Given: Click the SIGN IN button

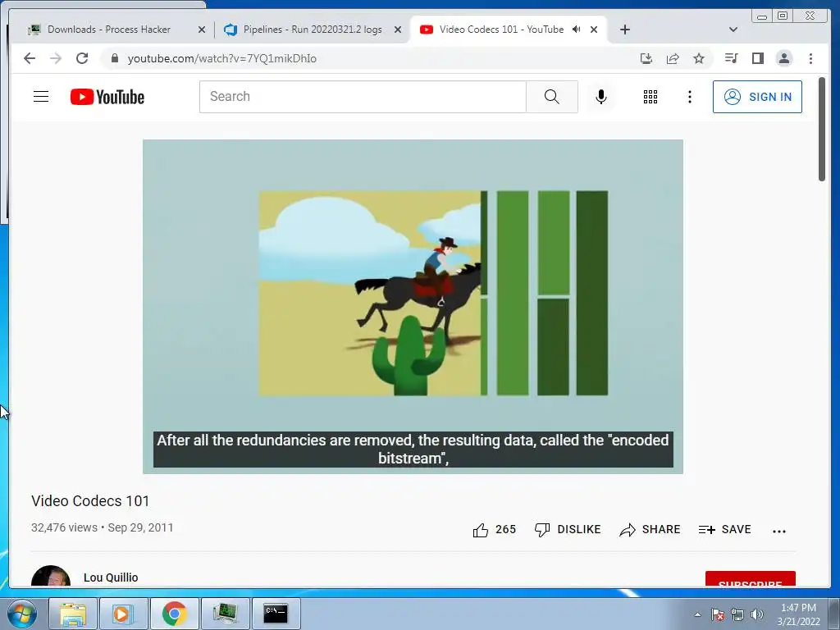Looking at the screenshot, I should 757,97.
